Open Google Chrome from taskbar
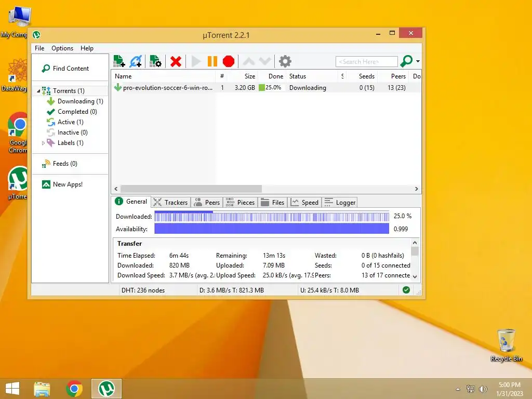 [74, 389]
